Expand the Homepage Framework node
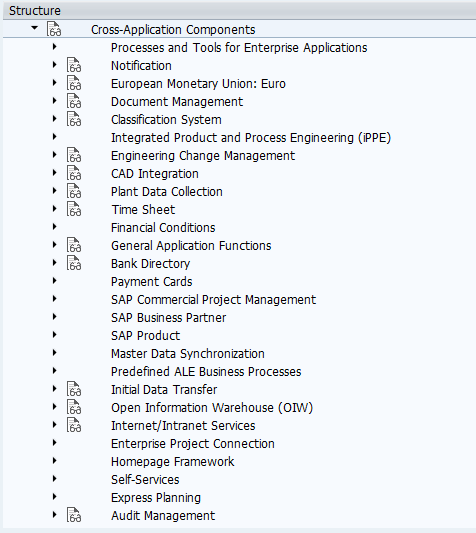Viewport: 476px width, 533px height. [x=54, y=461]
